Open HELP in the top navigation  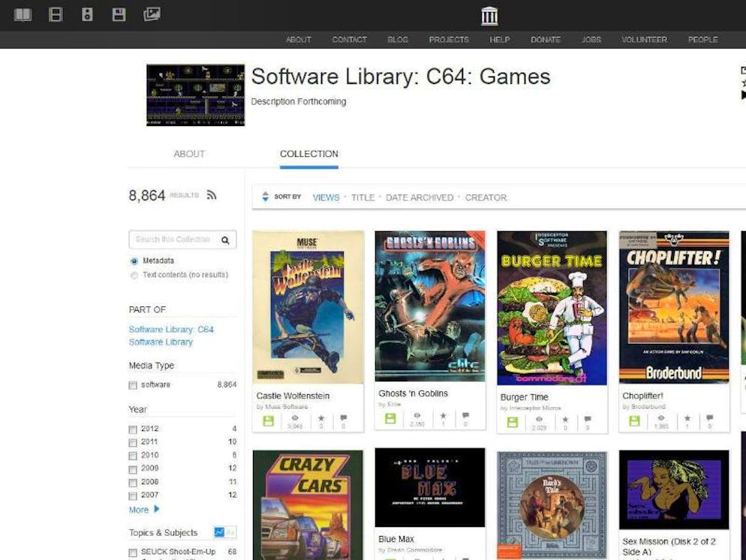click(x=500, y=40)
